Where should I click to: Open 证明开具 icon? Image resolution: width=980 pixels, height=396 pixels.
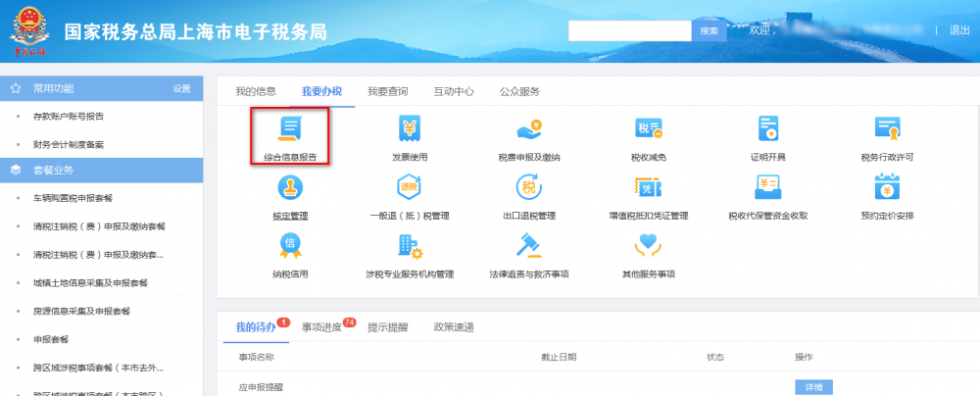[767, 128]
